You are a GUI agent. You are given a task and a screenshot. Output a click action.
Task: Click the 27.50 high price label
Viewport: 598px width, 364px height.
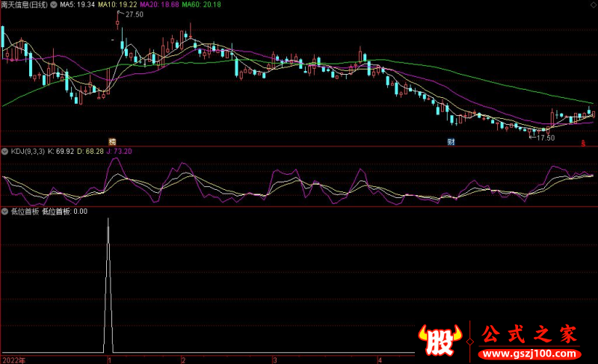[135, 15]
